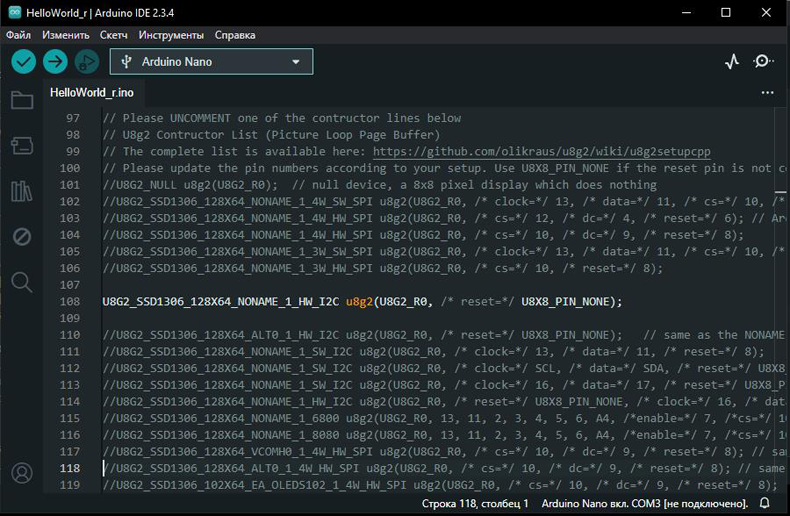Open the Скетч menu

tap(113, 35)
